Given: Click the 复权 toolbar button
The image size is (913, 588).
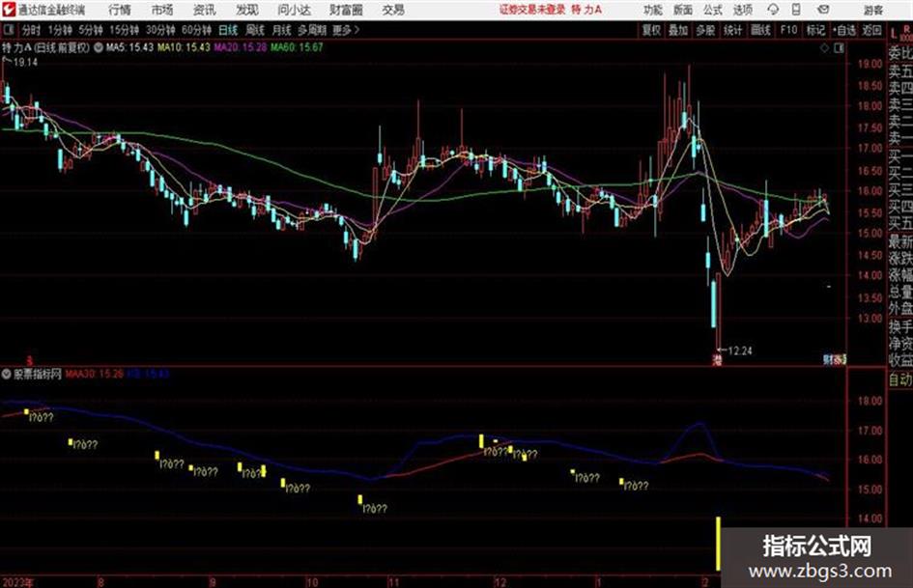Looking at the screenshot, I should tap(651, 30).
